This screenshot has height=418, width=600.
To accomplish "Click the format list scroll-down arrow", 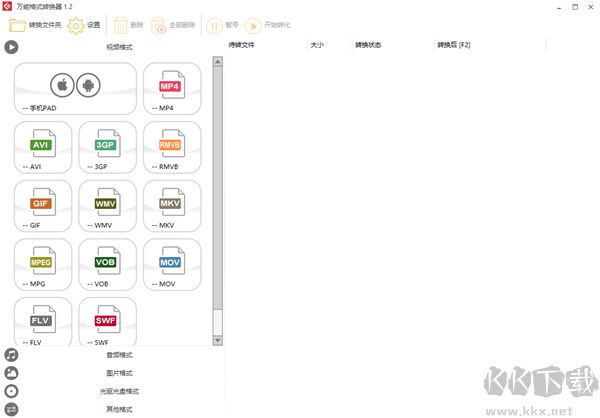I will pyautogui.click(x=218, y=340).
